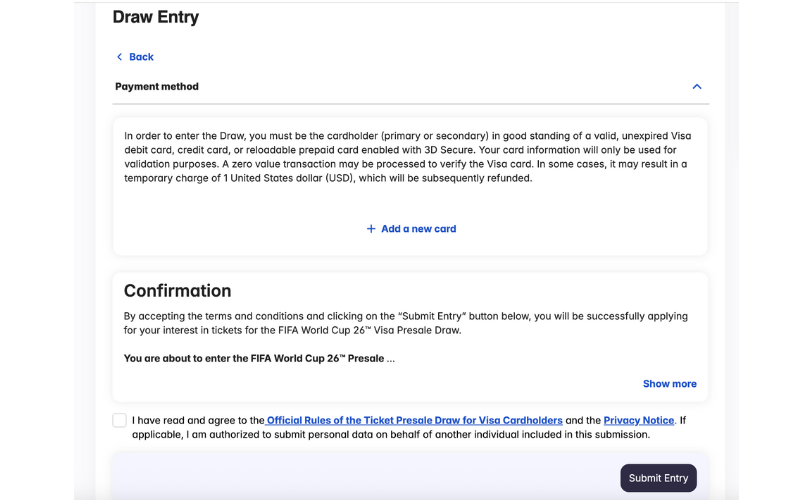The width and height of the screenshot is (800, 500).
Task: Click 'You are about to enter the FIFA World Cup 26' text
Action: (259, 359)
